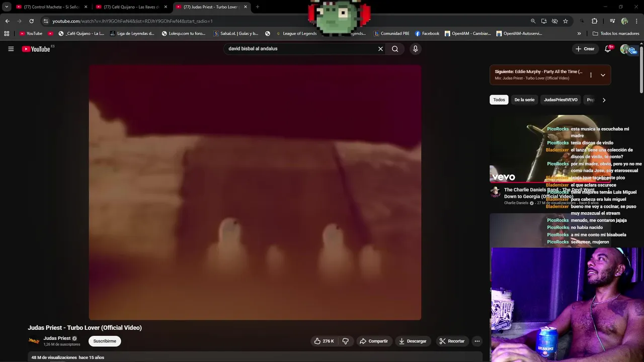Image resolution: width=644 pixels, height=362 pixels.
Task: Open YouTube account avatar menu
Action: click(625, 49)
